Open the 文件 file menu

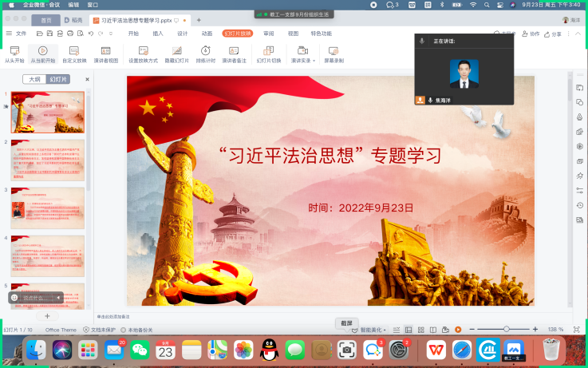[x=17, y=34]
